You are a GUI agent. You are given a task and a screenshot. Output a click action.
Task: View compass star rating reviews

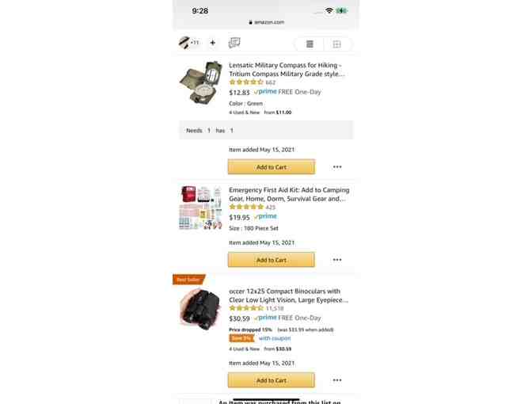point(252,82)
